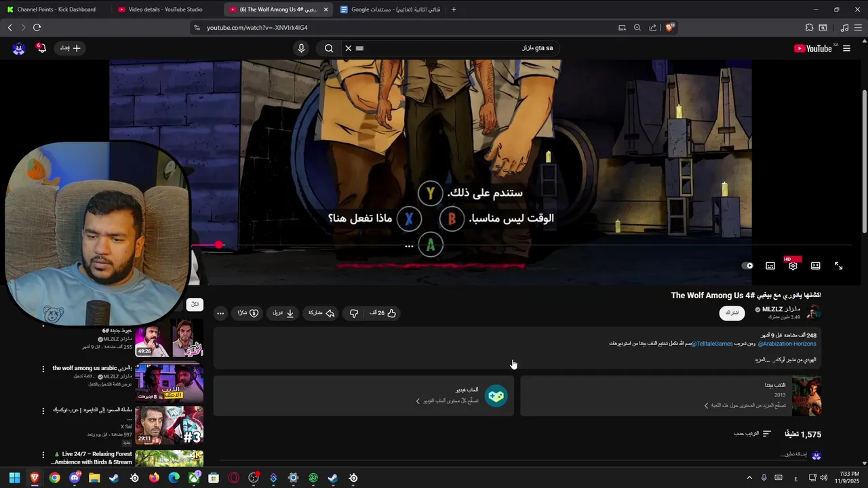This screenshot has width=868, height=488.
Task: Open The Wolf Among Us game card
Action: coord(671,396)
